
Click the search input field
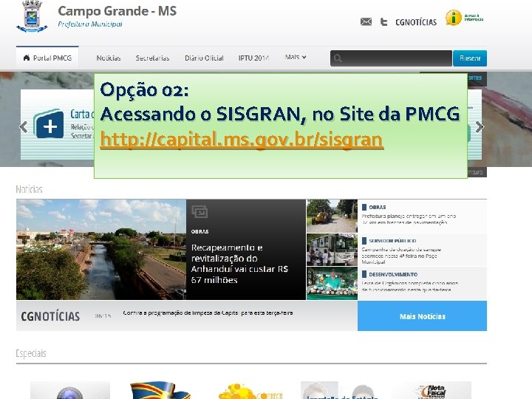[391, 58]
